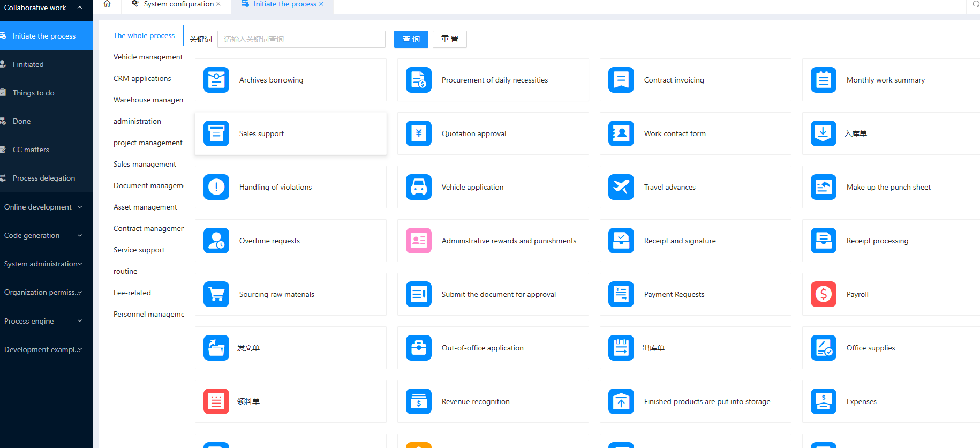Open the Handling of violations icon
The height and width of the screenshot is (448, 980).
(216, 187)
